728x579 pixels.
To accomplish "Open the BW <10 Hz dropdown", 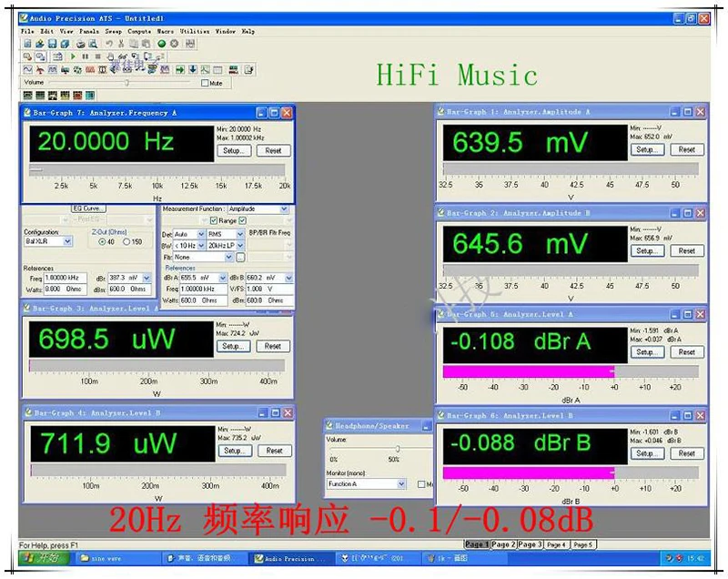I will (x=201, y=245).
